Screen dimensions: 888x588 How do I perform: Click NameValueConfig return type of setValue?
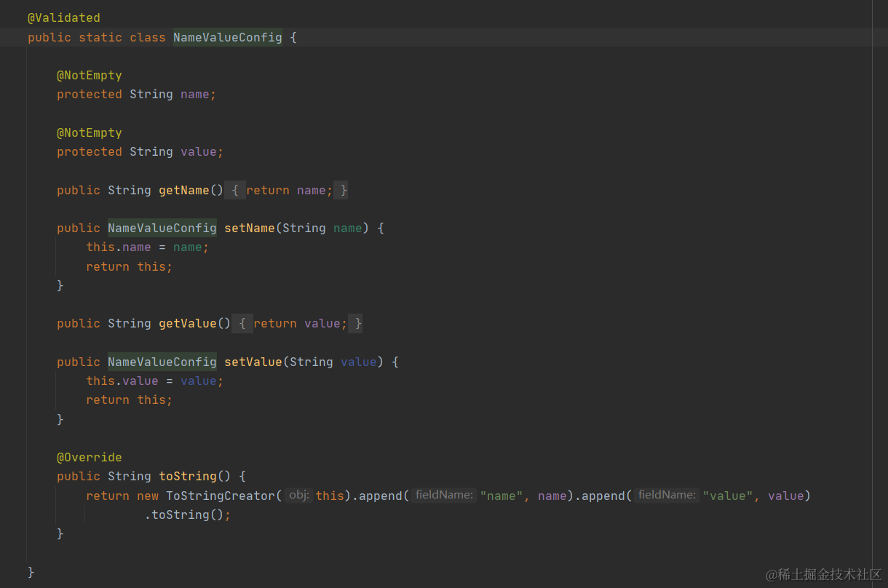pyautogui.click(x=162, y=362)
